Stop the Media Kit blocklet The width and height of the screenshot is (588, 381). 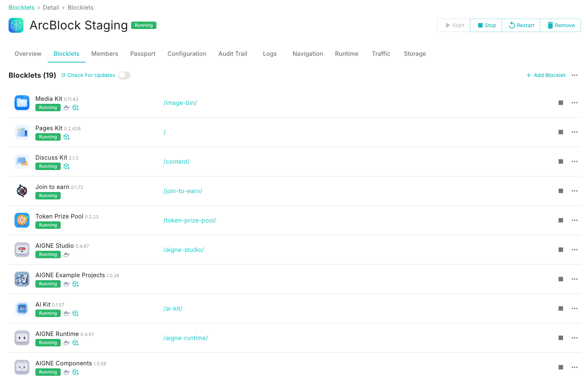(561, 103)
